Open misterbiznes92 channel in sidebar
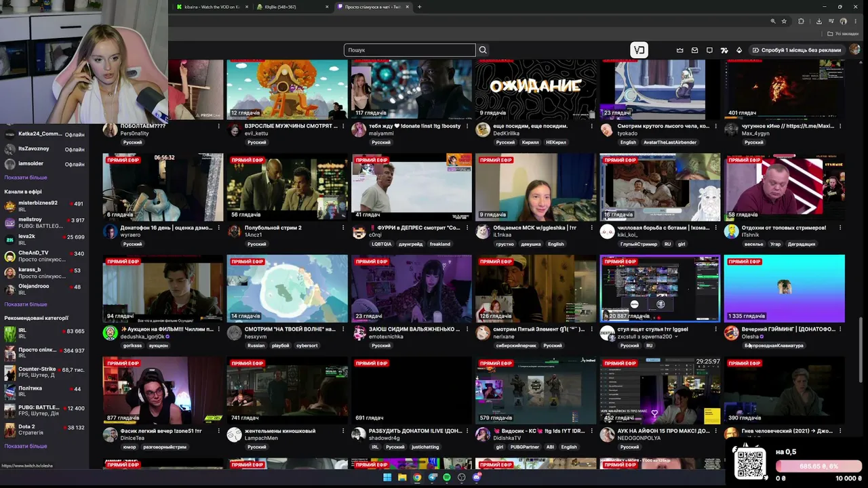This screenshot has height=488, width=868. pyautogui.click(x=44, y=206)
